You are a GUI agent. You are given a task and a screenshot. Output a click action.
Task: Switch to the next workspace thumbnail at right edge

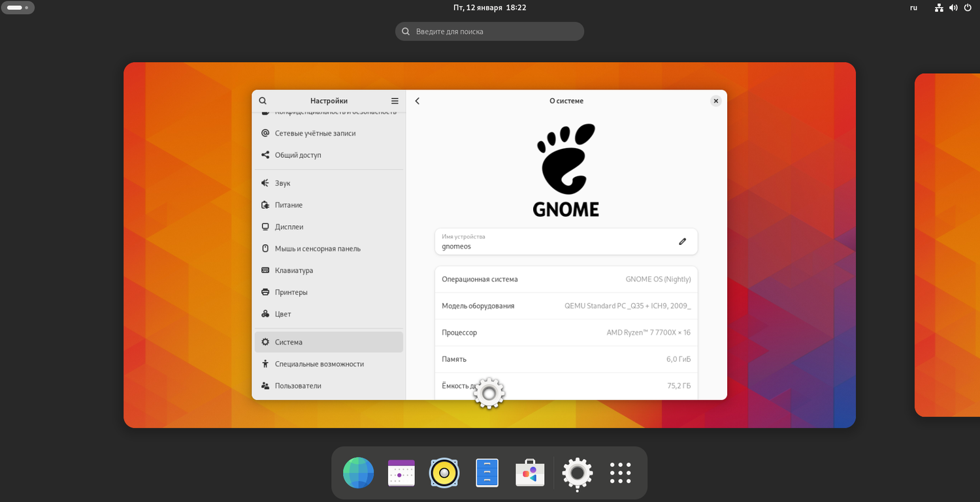pos(947,245)
